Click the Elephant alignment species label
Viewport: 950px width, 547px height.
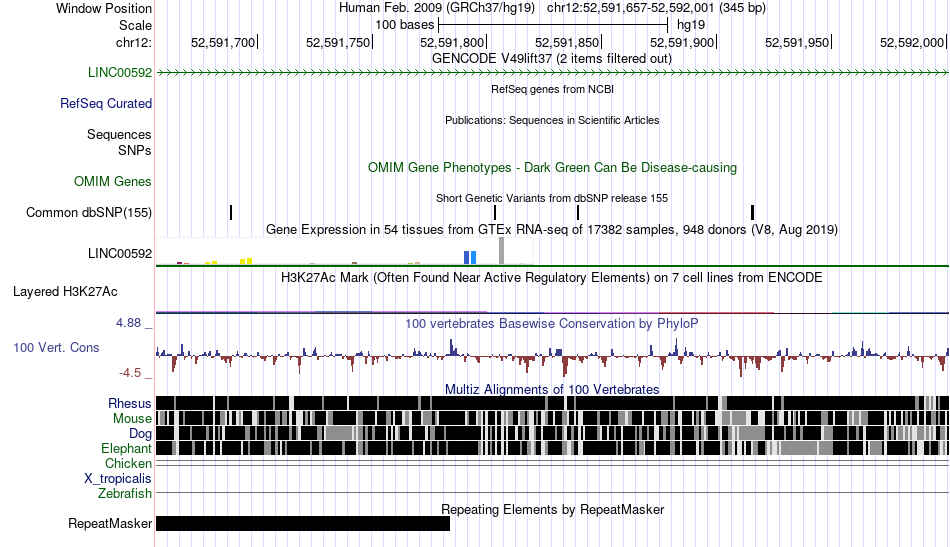[x=127, y=449]
